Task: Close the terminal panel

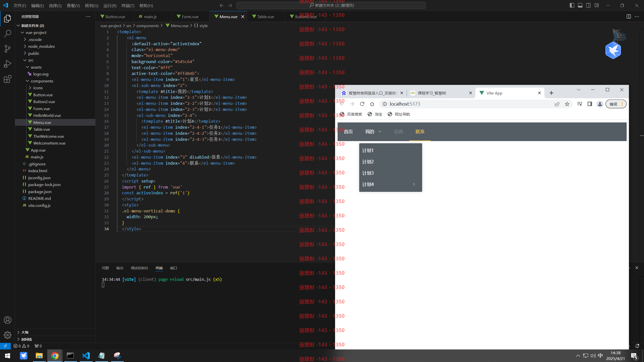Action: coord(637,268)
